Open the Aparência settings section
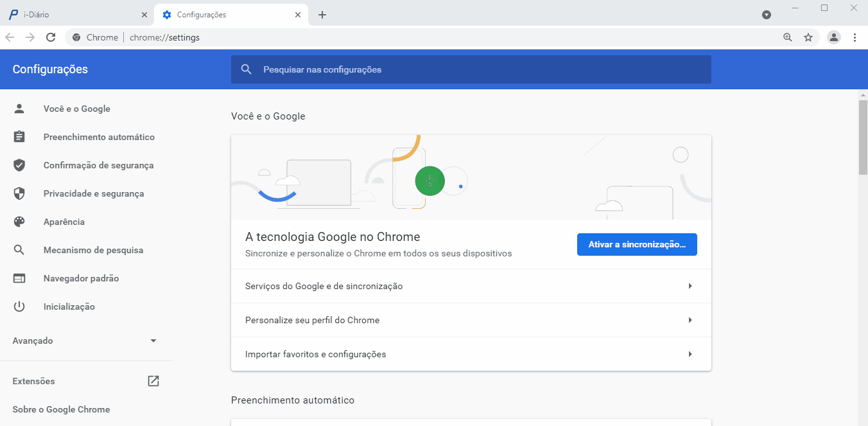The image size is (868, 426). (x=64, y=222)
